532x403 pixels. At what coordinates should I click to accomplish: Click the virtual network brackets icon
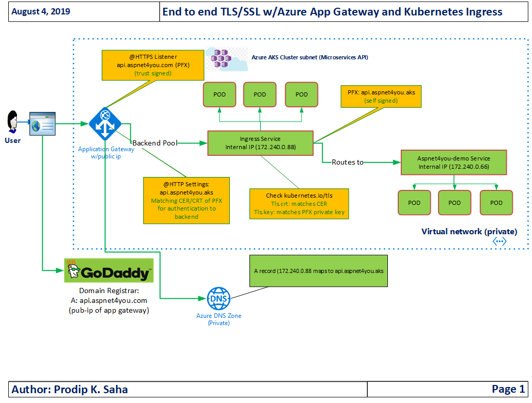(x=499, y=241)
